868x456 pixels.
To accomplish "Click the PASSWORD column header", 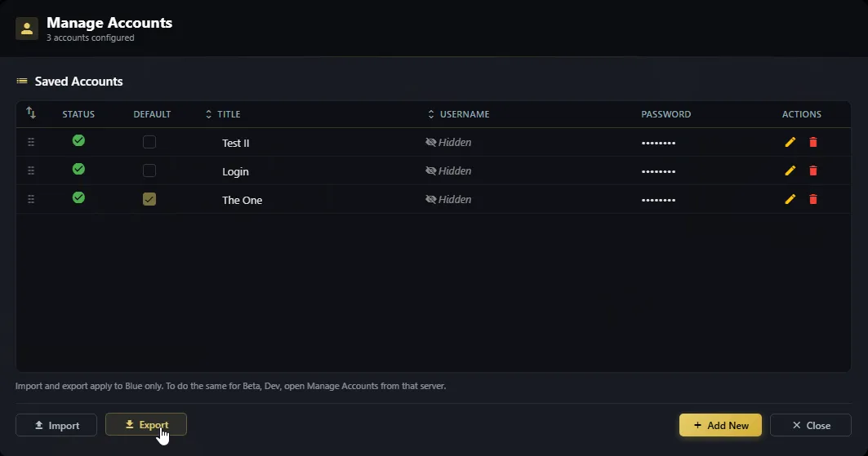I will tap(666, 114).
